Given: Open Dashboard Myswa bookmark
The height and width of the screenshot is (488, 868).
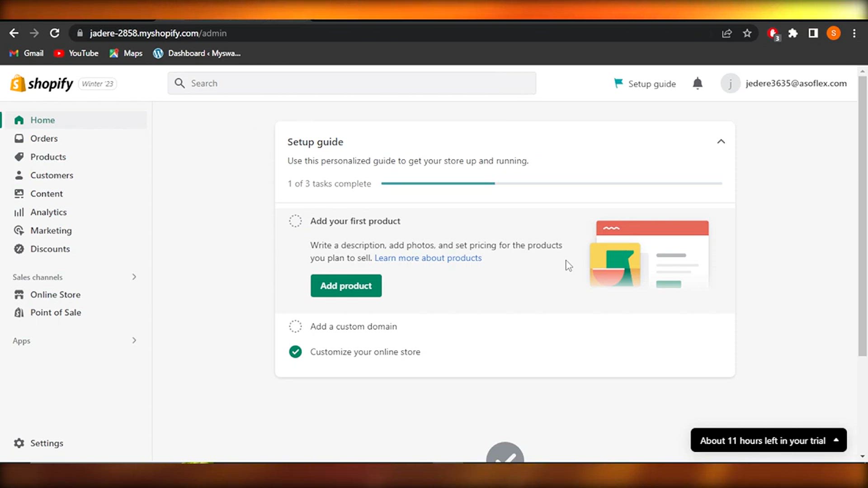Looking at the screenshot, I should point(197,53).
